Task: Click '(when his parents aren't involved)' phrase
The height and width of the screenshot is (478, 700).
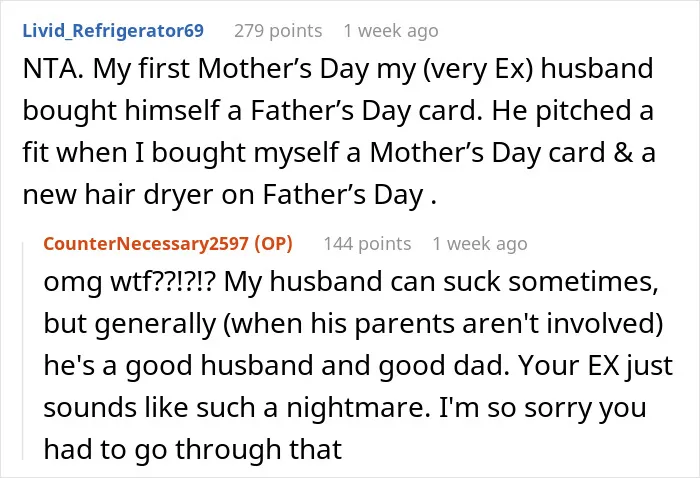Action: [442, 324]
